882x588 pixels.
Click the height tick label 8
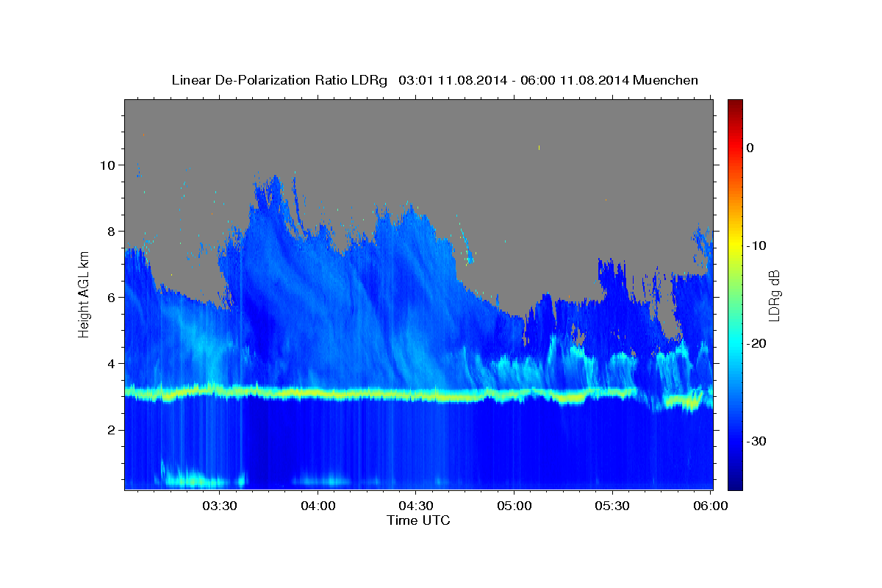point(111,231)
